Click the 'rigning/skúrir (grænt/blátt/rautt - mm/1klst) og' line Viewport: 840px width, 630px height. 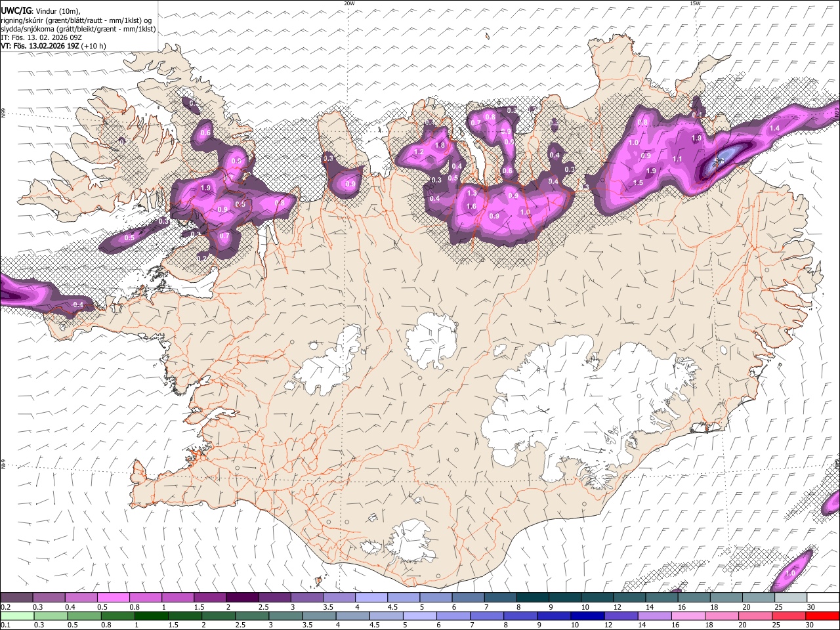76,20
